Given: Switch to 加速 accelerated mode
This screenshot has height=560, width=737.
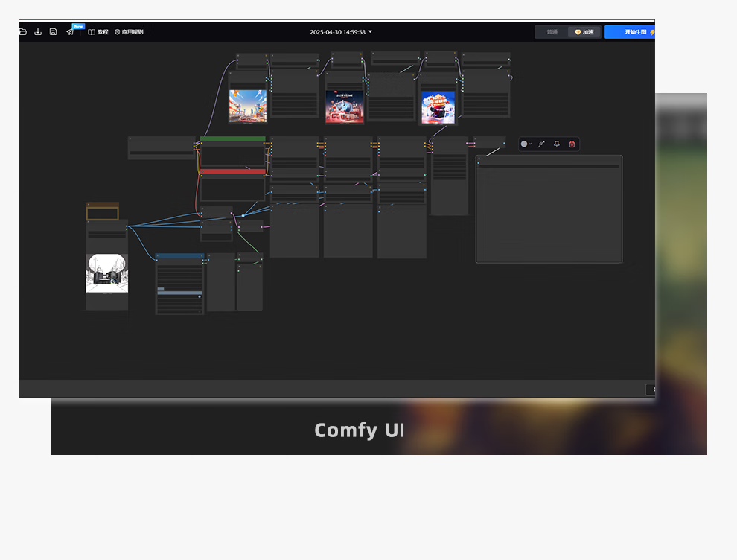Looking at the screenshot, I should pos(584,32).
